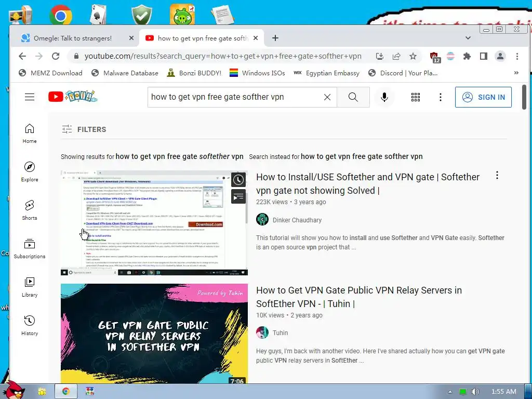Open the green pig desktop icon
This screenshot has width=532, height=399.
pos(182,14)
